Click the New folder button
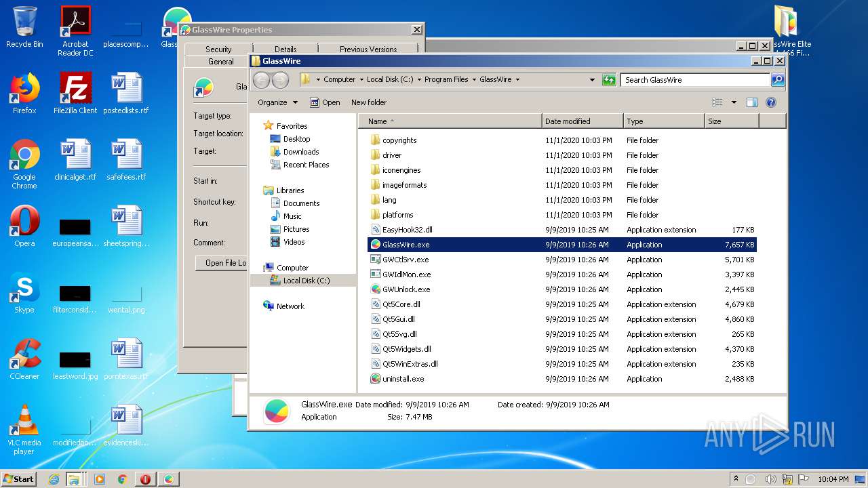This screenshot has height=488, width=868. tap(369, 102)
